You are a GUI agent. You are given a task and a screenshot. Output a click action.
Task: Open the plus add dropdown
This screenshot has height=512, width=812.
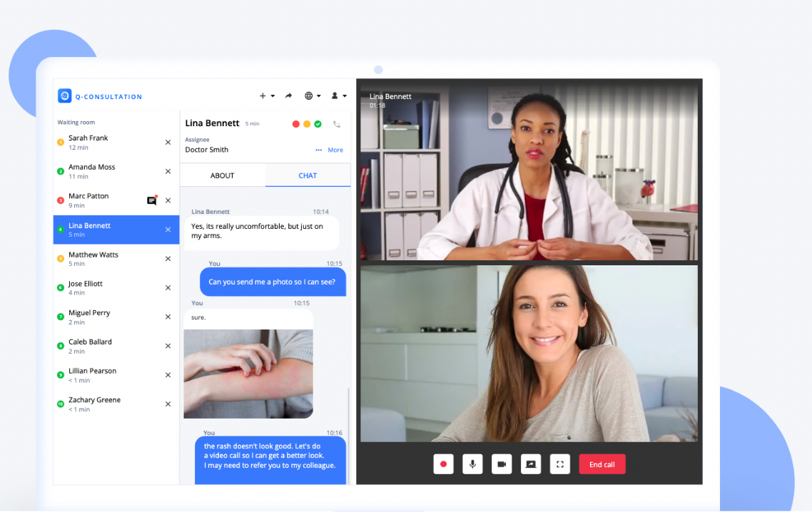tap(267, 96)
